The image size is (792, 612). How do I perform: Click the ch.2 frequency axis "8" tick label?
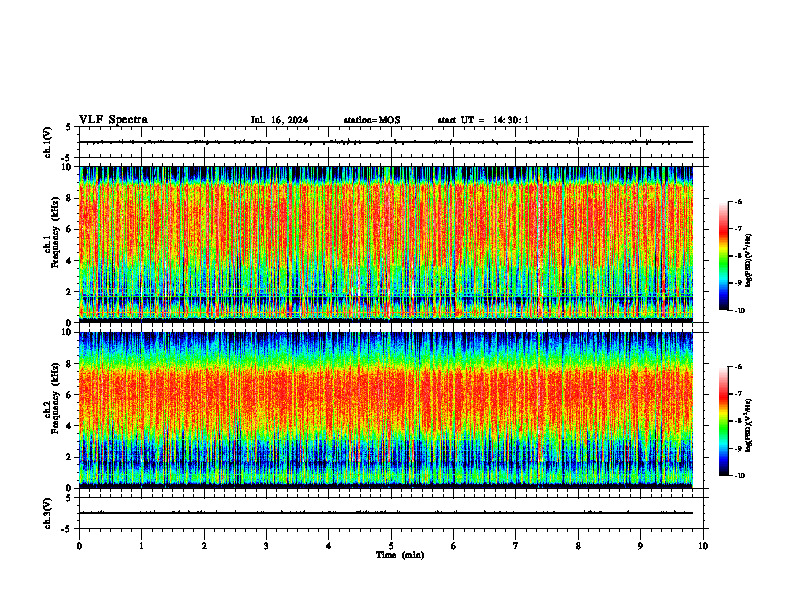tap(70, 364)
